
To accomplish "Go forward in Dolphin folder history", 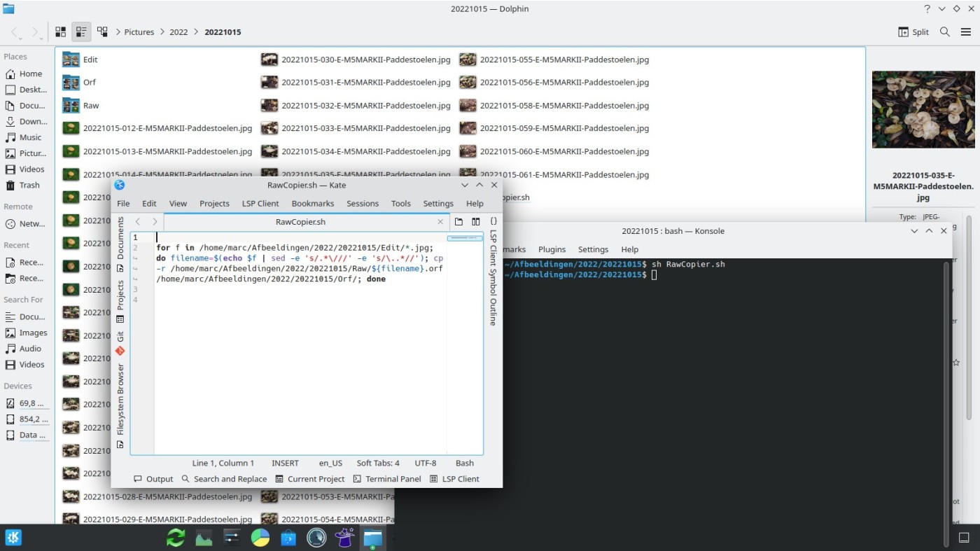I will point(36,32).
